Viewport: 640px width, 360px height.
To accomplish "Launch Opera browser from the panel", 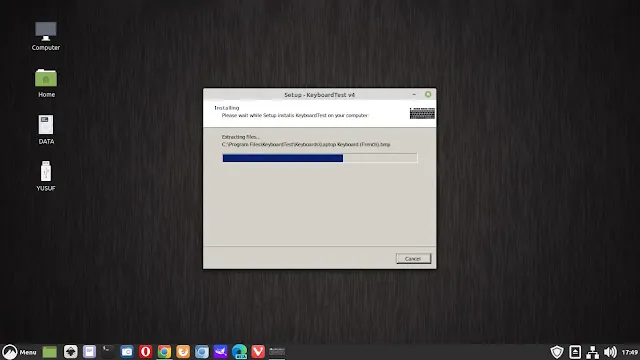I will 146,352.
